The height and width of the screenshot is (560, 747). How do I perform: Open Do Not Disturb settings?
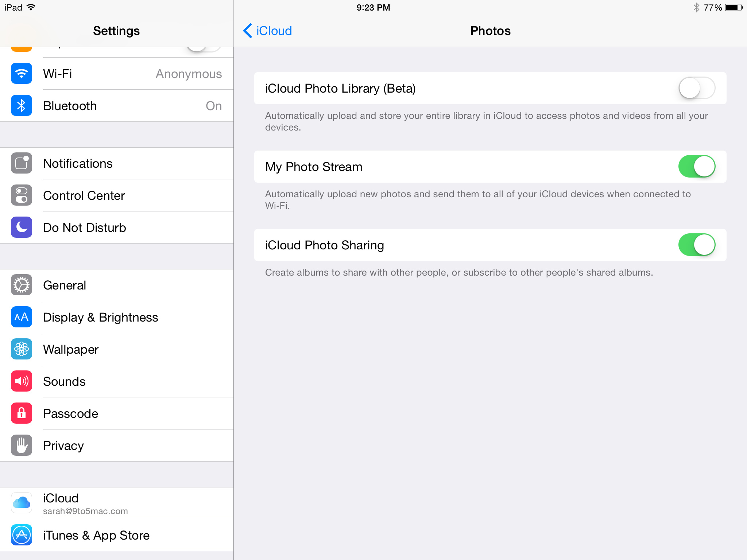point(116,227)
